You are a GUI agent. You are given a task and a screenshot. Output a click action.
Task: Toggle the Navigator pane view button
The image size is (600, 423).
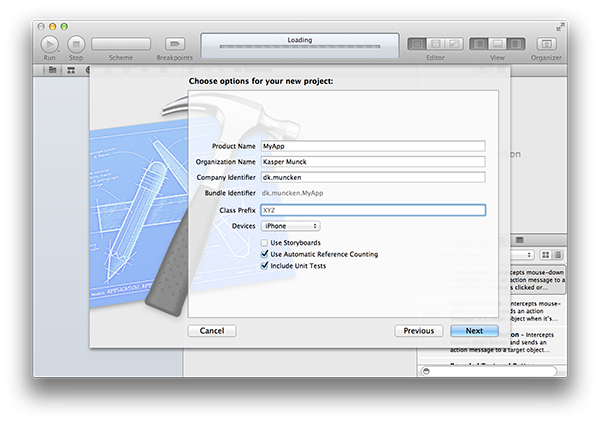click(x=479, y=44)
